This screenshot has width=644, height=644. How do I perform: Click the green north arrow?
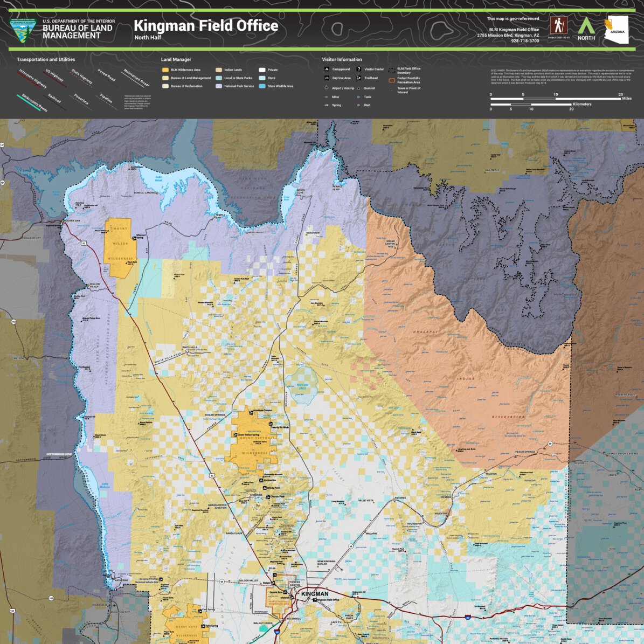tap(586, 25)
